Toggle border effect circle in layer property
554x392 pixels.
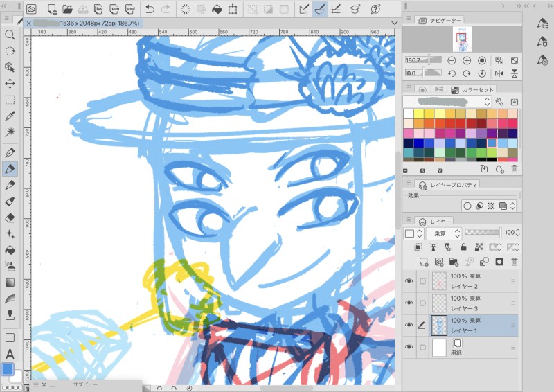(x=467, y=206)
